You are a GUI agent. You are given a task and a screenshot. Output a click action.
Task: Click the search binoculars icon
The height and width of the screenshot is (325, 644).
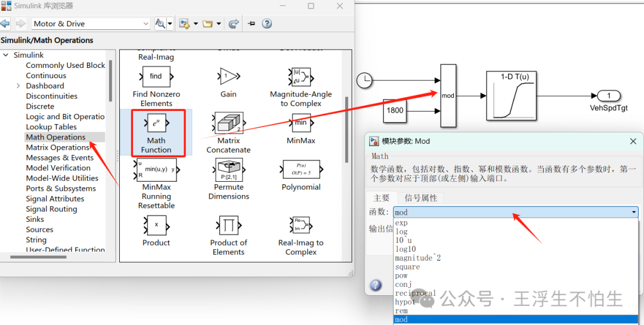pos(160,24)
